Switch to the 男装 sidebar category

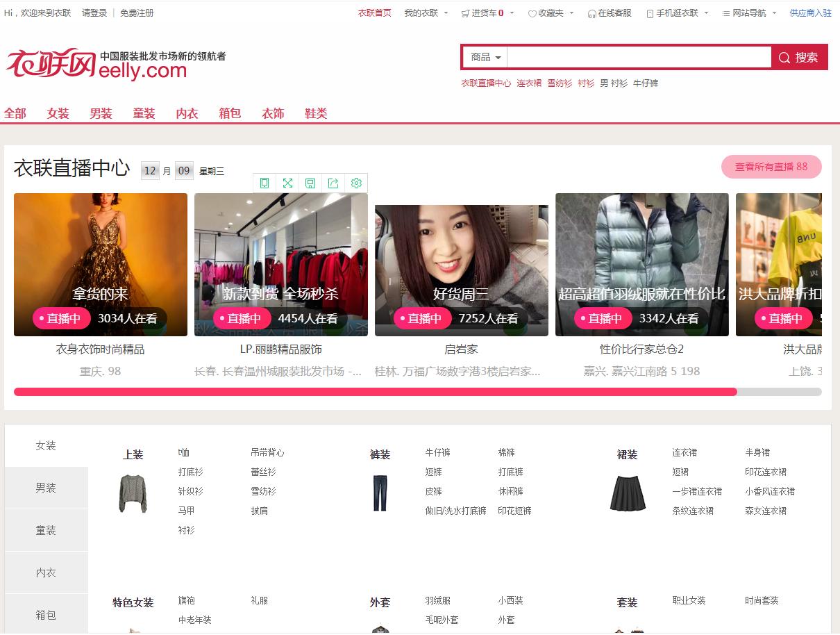coord(46,488)
